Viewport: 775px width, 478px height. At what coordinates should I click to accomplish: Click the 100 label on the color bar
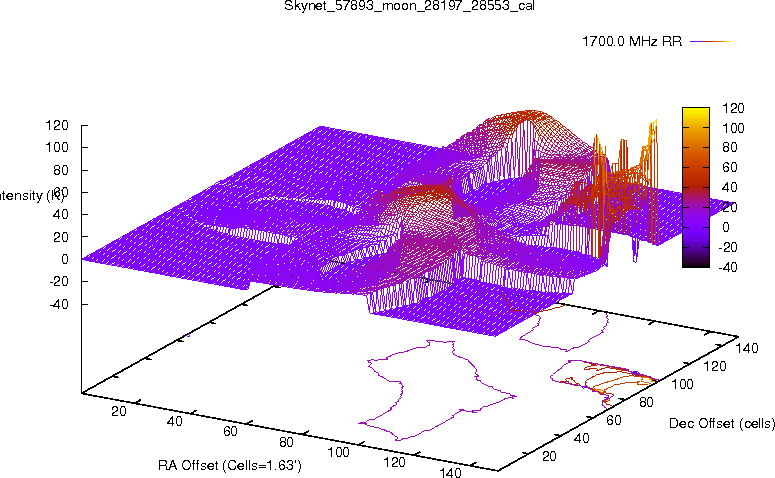pos(733,128)
